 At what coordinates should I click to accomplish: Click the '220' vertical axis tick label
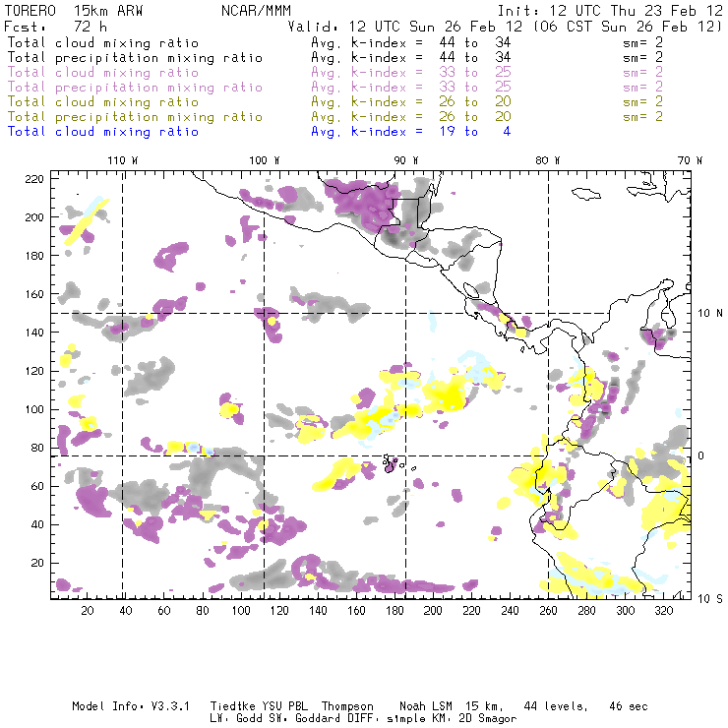point(34,179)
